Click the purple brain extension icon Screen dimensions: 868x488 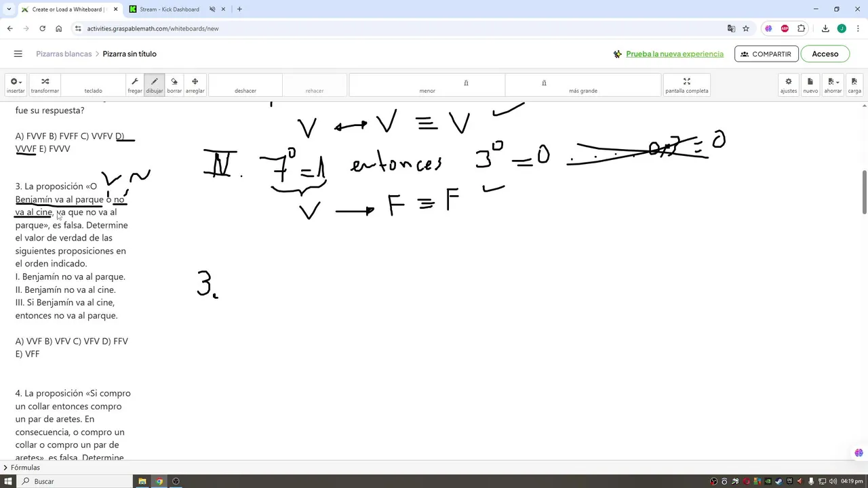point(768,28)
